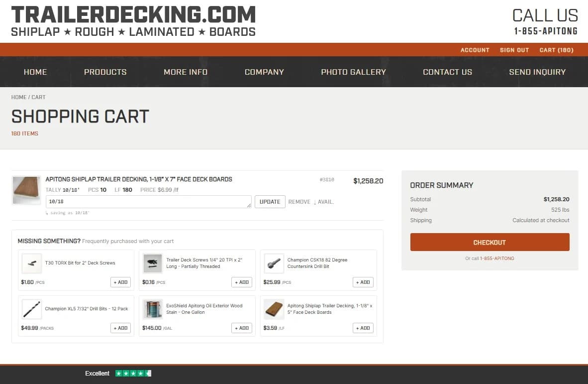Click the Update button

pyautogui.click(x=270, y=202)
